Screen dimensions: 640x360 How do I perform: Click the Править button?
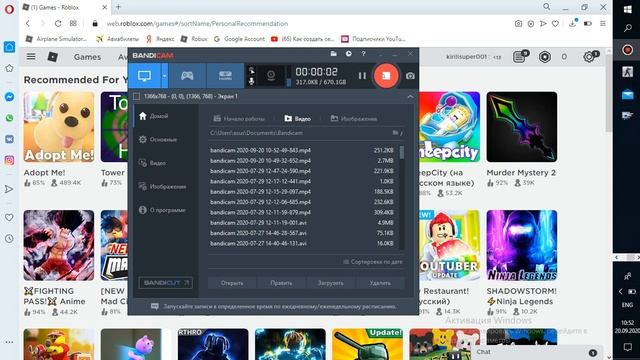281,283
